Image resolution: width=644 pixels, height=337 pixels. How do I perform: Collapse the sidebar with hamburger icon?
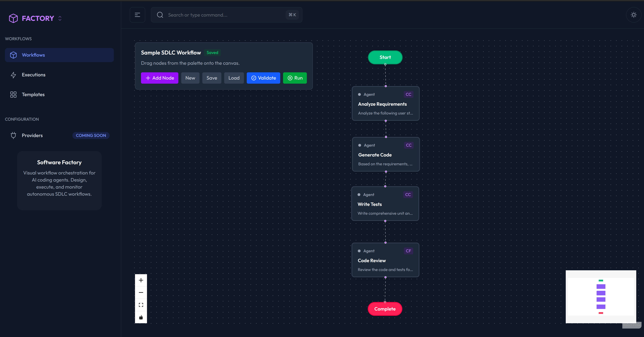click(137, 15)
